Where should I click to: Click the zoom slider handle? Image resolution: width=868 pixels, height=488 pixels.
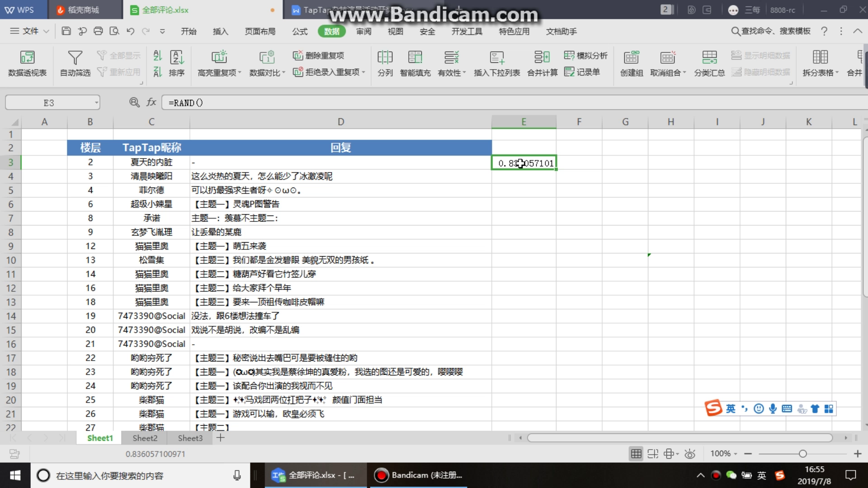(802, 454)
